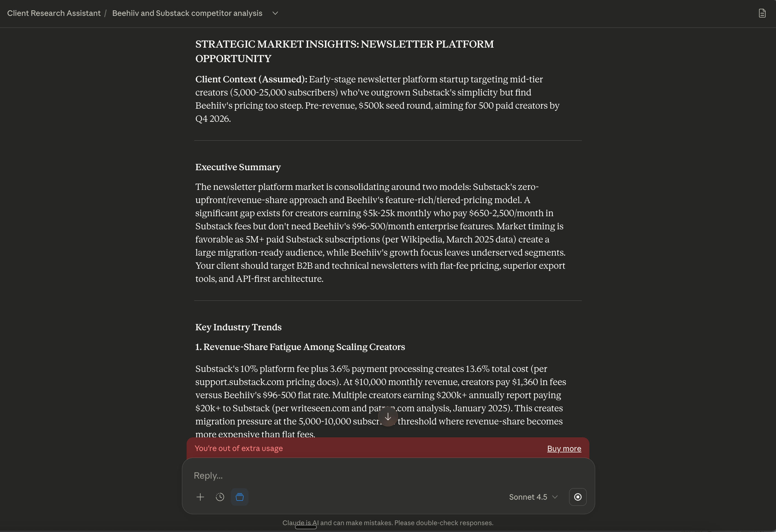Image resolution: width=776 pixels, height=532 pixels.
Task: Halt the response with the stop button
Action: pos(578,497)
